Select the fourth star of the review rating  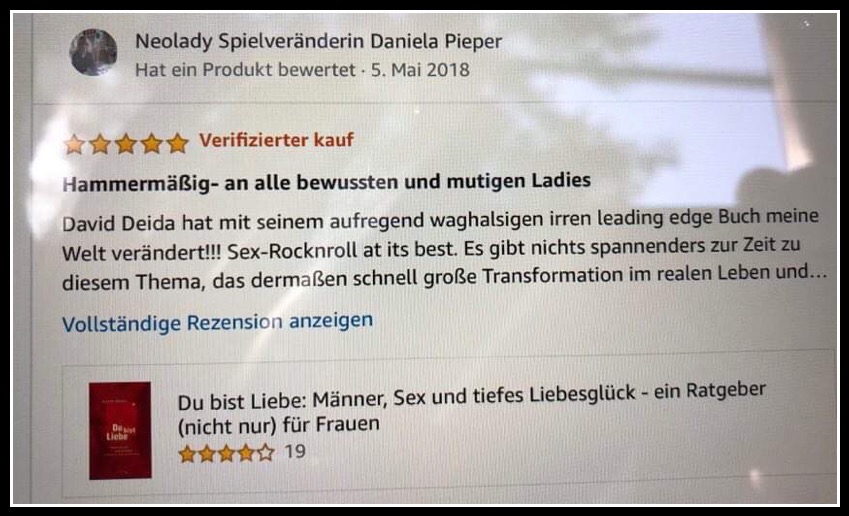coord(152,143)
